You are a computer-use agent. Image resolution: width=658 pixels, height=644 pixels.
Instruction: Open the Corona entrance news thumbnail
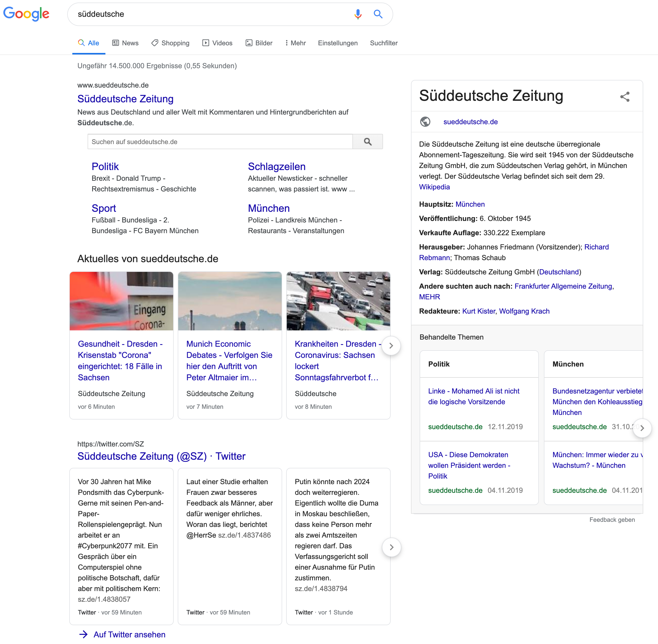(x=121, y=301)
